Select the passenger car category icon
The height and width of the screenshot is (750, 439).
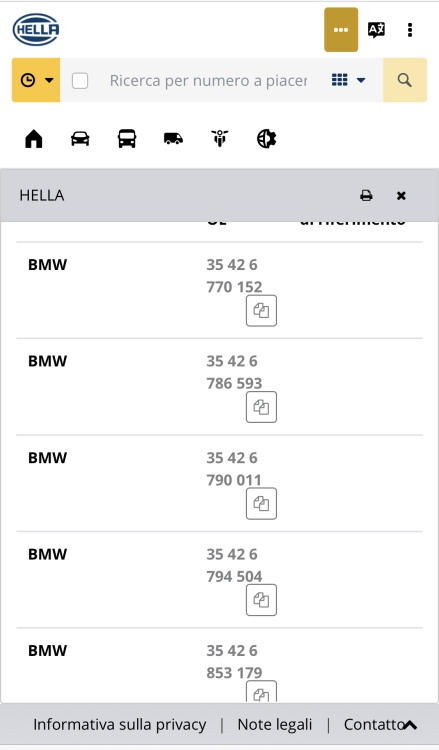tap(80, 139)
